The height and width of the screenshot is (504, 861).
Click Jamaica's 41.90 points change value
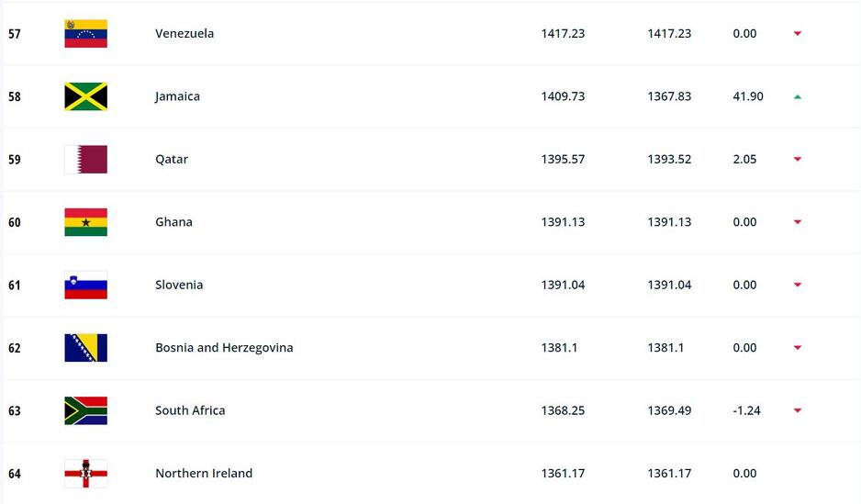pos(748,96)
